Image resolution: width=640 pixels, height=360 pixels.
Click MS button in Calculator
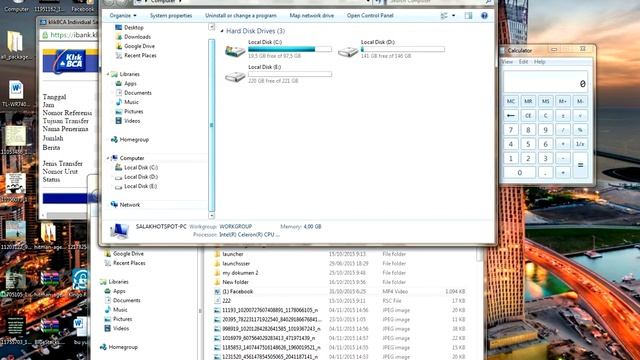(545, 101)
